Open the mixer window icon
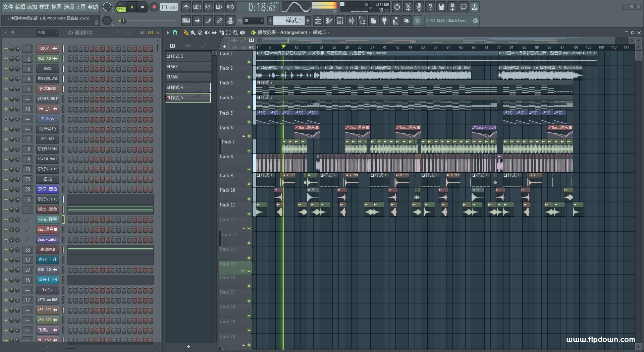The height and width of the screenshot is (352, 644). (x=351, y=21)
